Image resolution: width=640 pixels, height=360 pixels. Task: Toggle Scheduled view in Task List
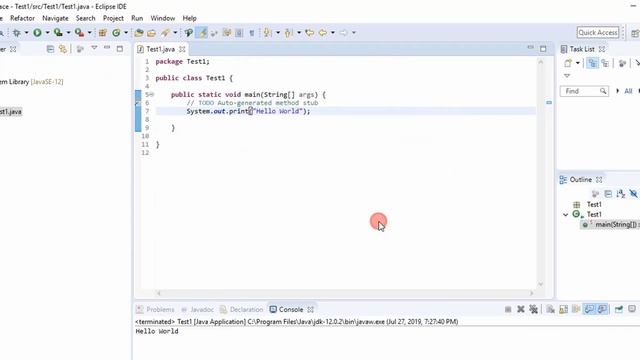[605, 63]
